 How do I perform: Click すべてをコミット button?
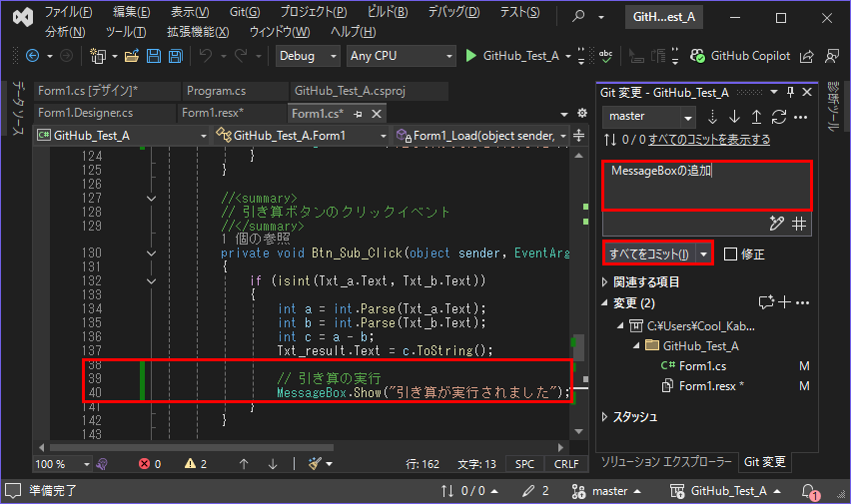coord(649,253)
